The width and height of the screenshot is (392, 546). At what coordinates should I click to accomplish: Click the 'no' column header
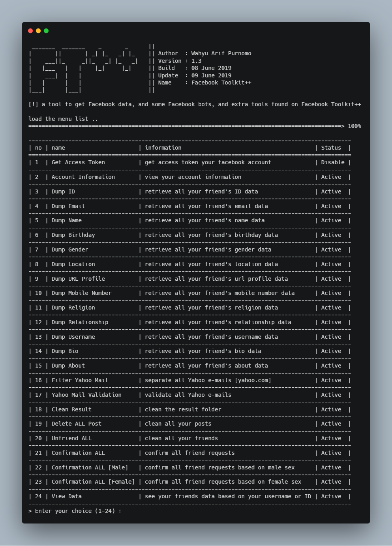point(38,148)
